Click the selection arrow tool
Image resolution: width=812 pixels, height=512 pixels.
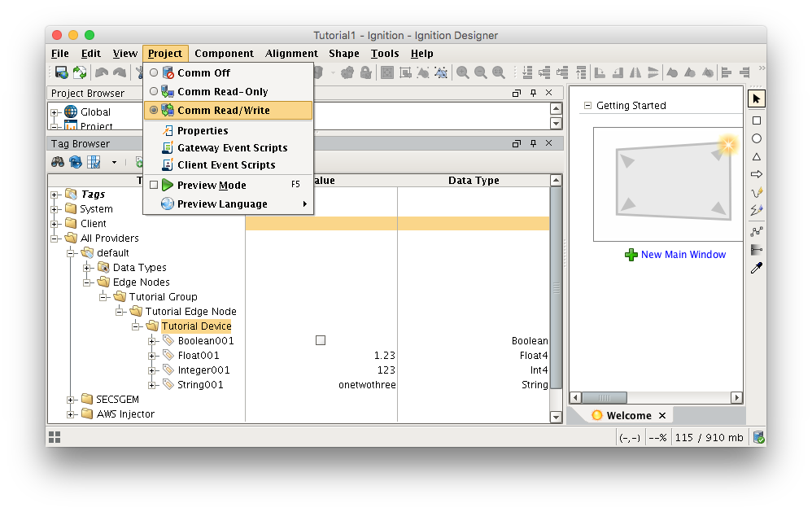(x=756, y=98)
